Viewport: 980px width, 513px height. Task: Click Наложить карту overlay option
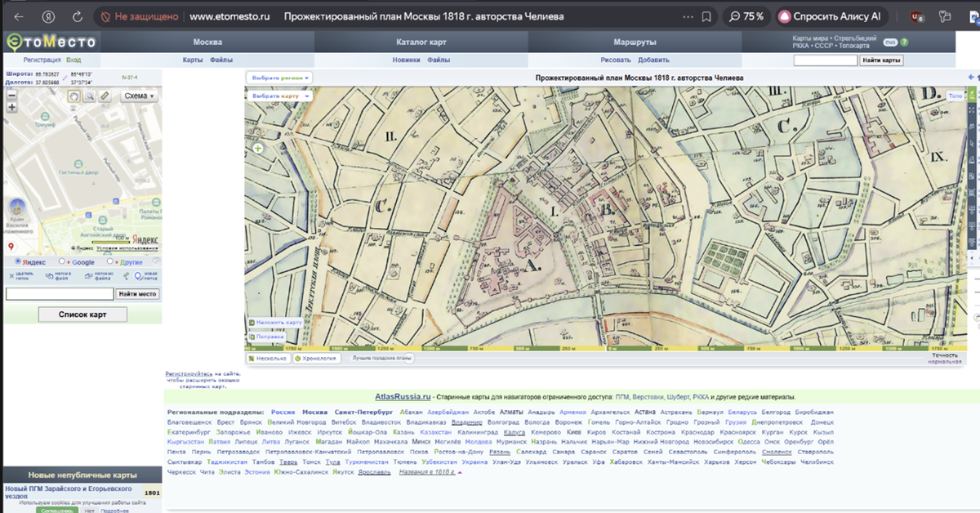[x=275, y=323]
